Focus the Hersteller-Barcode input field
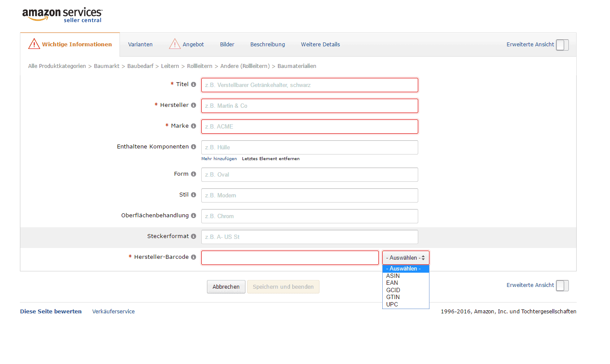The width and height of the screenshot is (610, 364). [x=290, y=258]
